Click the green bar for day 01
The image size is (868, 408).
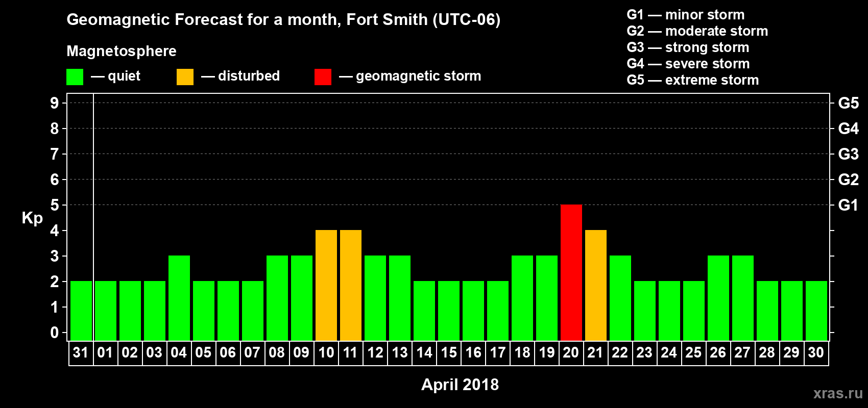tap(106, 311)
